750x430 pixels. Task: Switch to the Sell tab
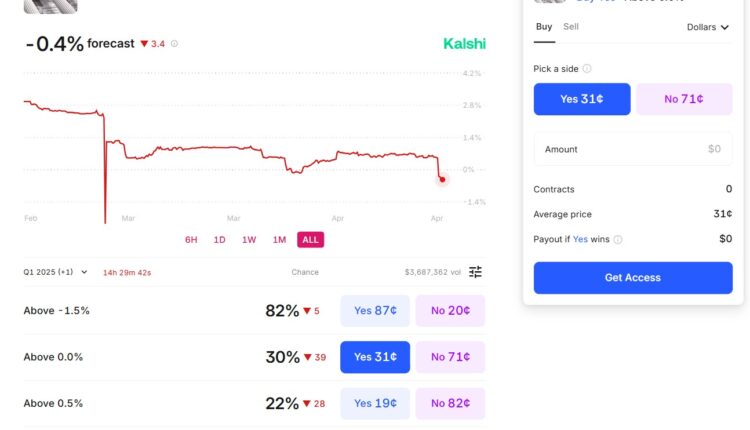(x=571, y=27)
